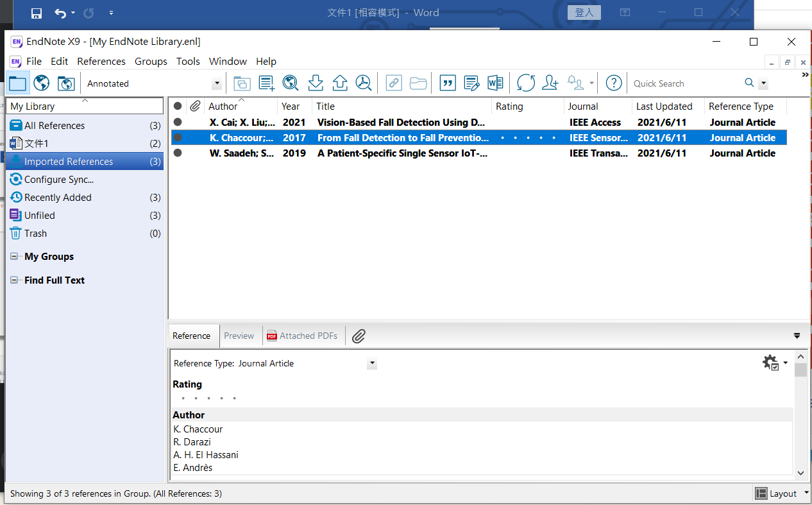Collapse the My Groups group set

click(14, 257)
